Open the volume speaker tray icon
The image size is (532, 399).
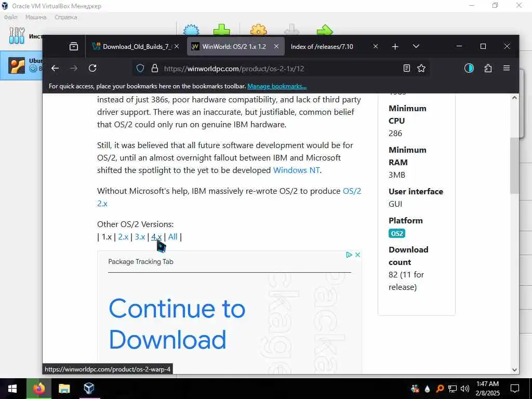pyautogui.click(x=465, y=389)
